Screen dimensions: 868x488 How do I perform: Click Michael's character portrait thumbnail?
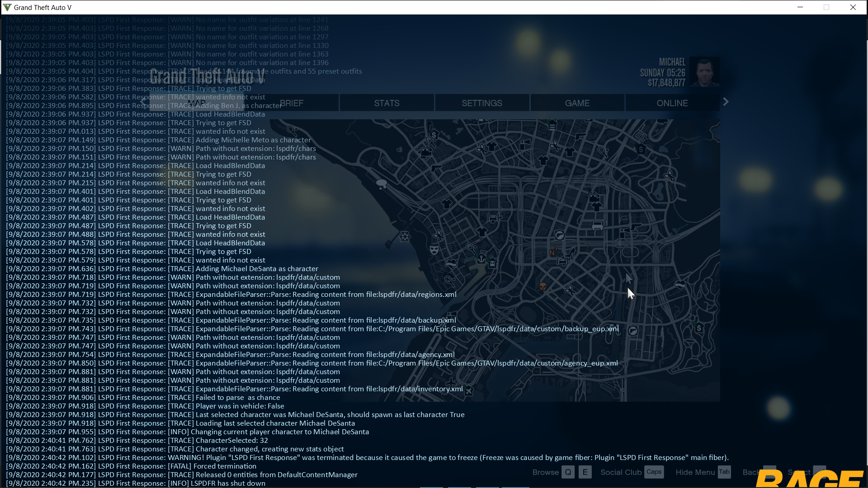click(x=704, y=71)
